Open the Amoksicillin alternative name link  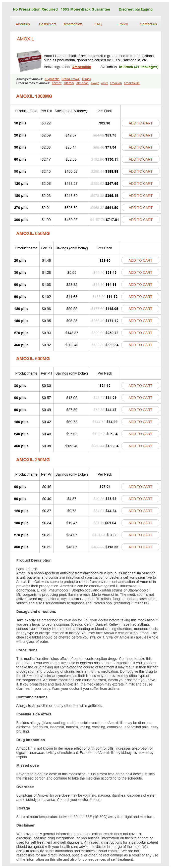[131, 83]
